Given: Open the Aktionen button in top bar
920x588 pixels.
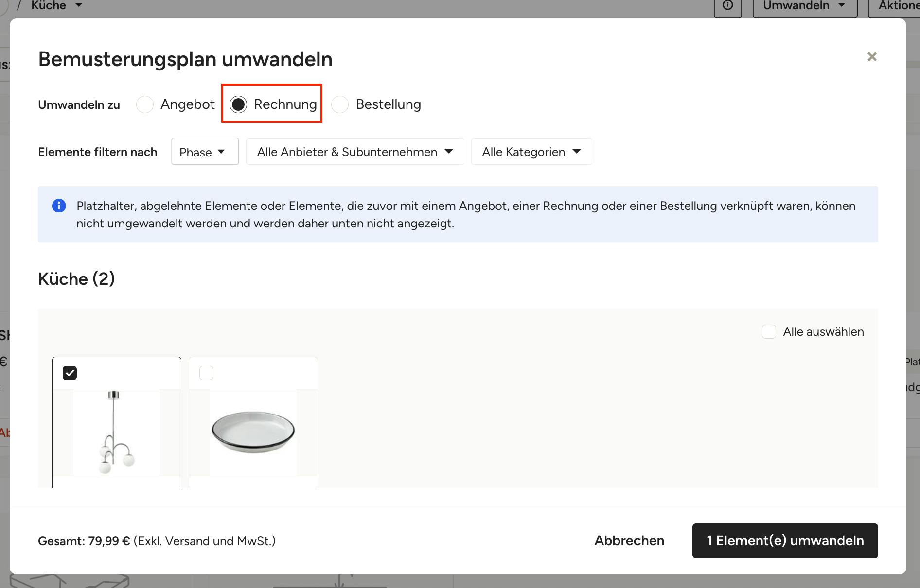Looking at the screenshot, I should 894,6.
